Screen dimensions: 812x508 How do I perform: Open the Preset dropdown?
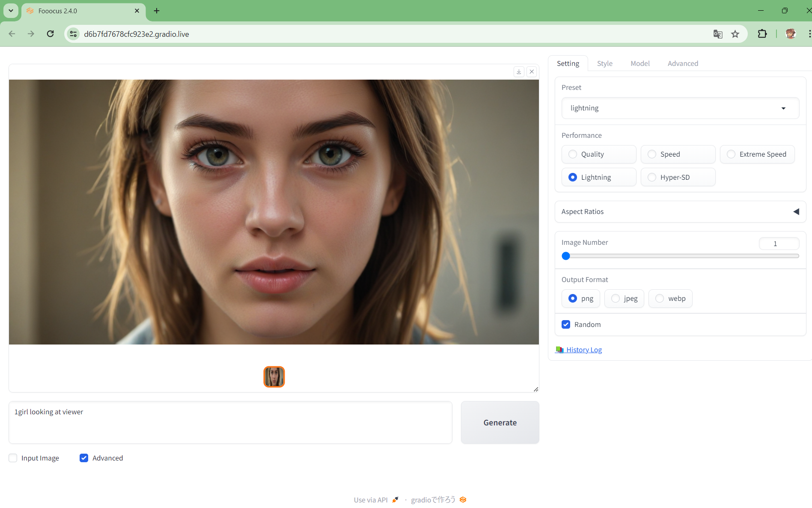click(680, 108)
